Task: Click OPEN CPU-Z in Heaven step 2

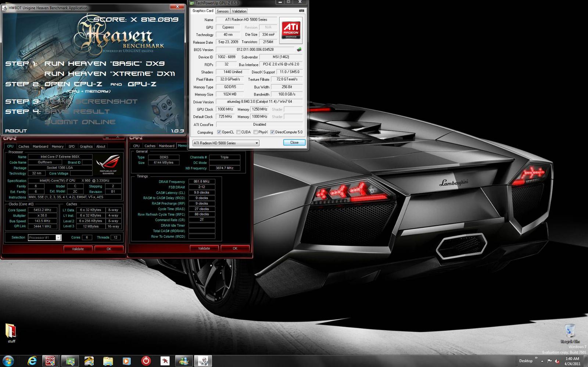Action: 73,84
